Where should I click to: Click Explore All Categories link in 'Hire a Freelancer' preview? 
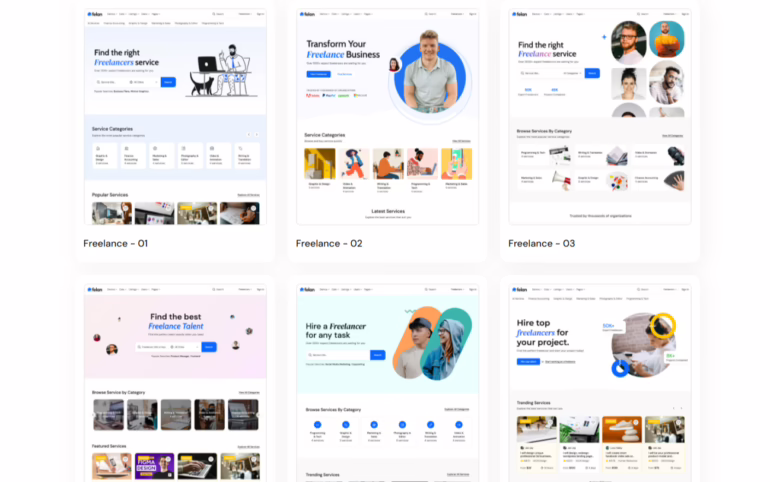[457, 409]
